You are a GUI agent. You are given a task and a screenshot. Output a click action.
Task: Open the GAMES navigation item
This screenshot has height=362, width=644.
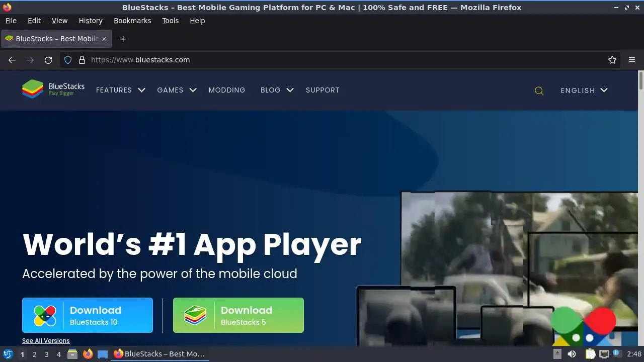coord(170,90)
